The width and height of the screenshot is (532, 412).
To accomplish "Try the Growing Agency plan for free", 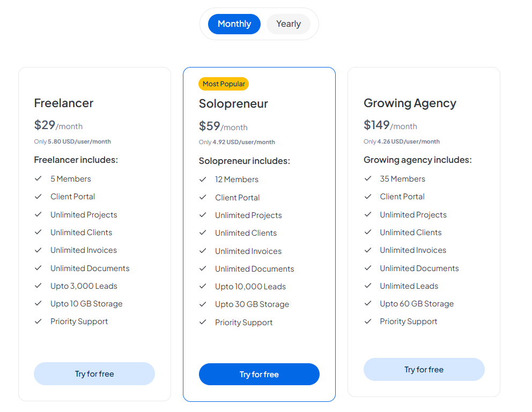I will pyautogui.click(x=424, y=370).
